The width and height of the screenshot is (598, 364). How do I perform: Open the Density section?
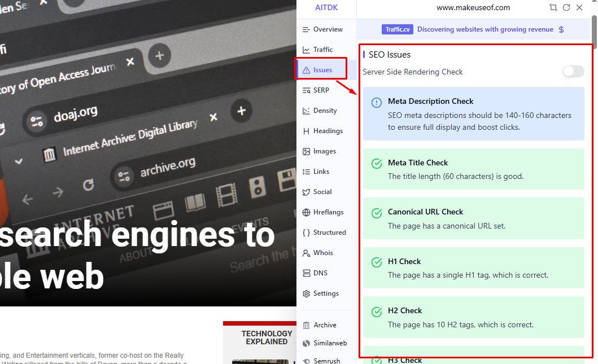[326, 111]
